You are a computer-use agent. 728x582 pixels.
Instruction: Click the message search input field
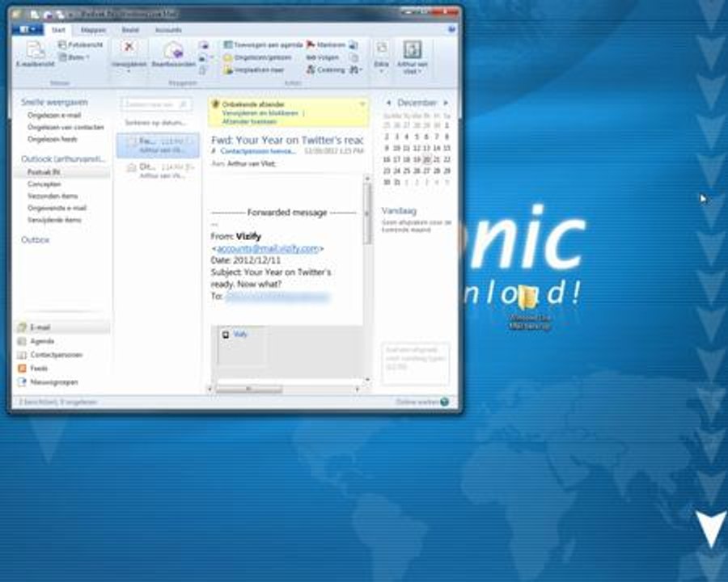156,105
